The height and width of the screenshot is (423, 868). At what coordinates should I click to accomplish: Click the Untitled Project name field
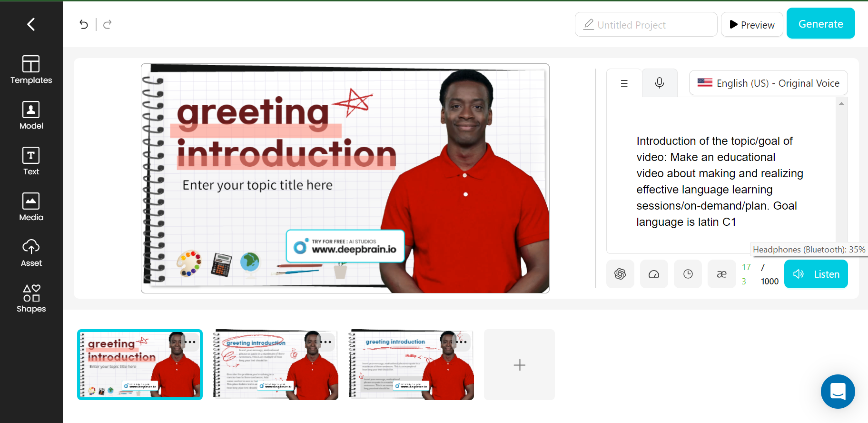point(646,24)
